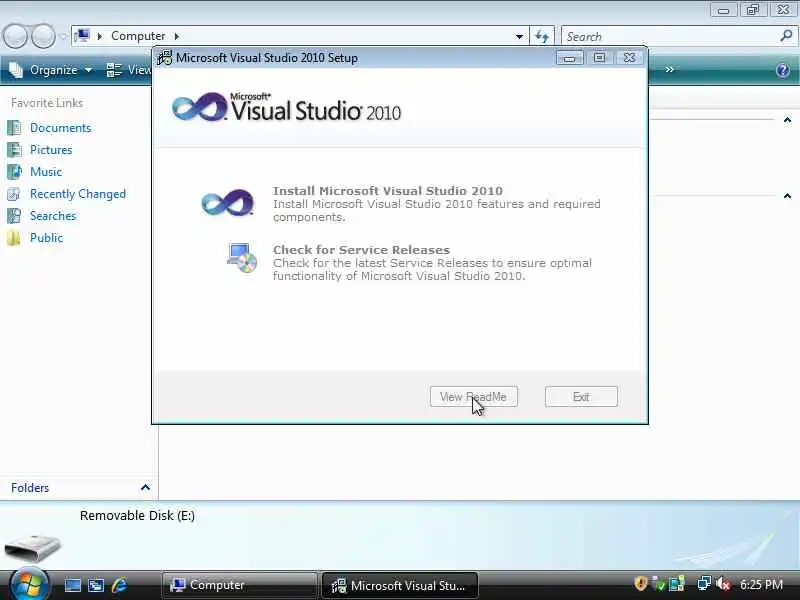Switch to Computer taskbar button
This screenshot has height=600, width=800.
click(239, 585)
